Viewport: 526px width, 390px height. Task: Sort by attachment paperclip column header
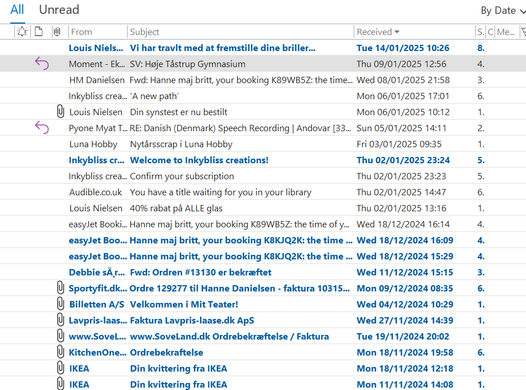click(57, 32)
